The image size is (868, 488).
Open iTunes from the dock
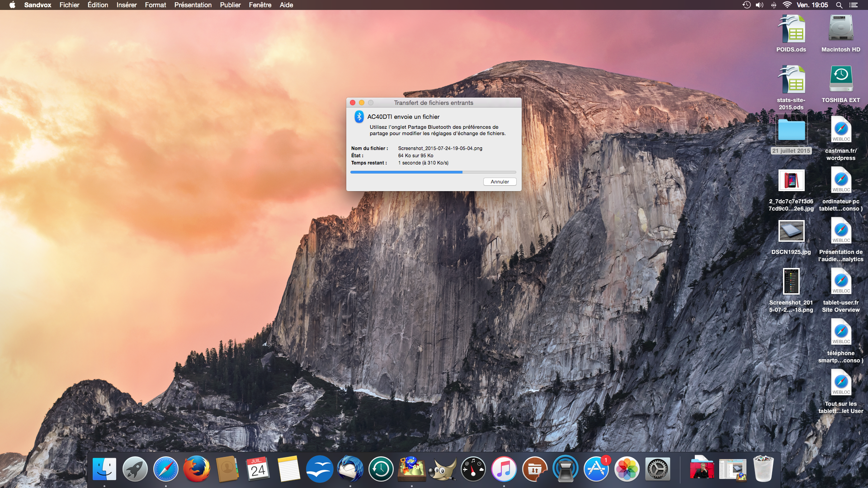tap(504, 469)
